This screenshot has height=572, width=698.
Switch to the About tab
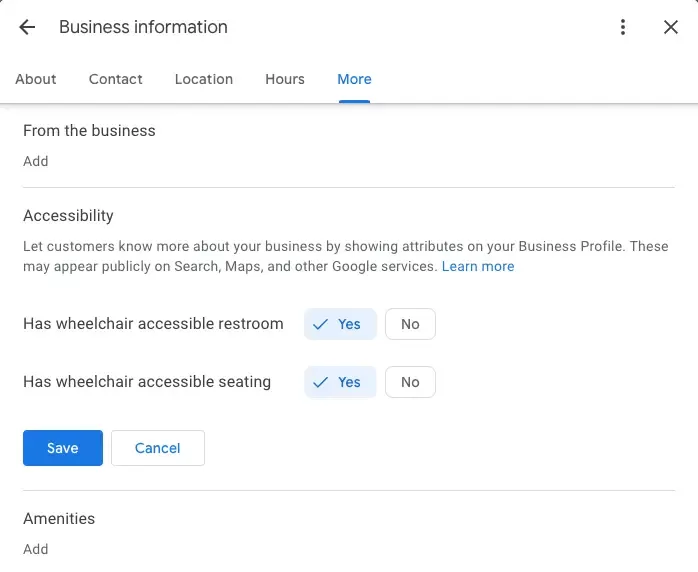(x=36, y=79)
